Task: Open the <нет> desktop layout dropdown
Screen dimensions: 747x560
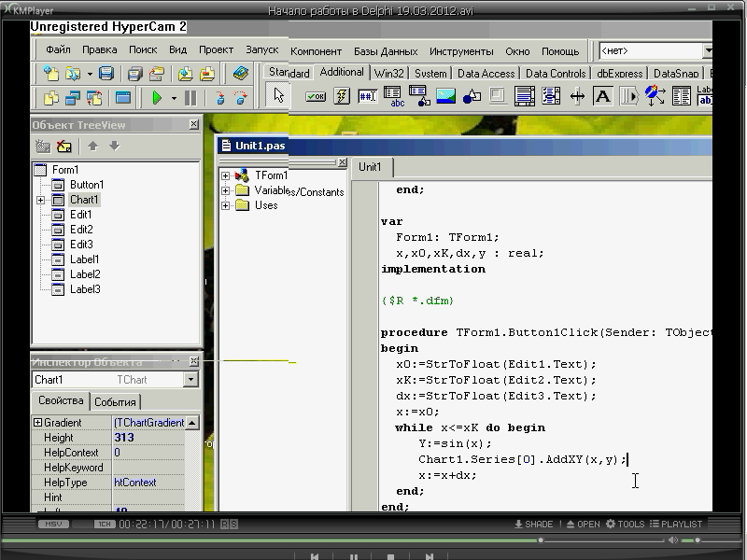Action: [708, 50]
